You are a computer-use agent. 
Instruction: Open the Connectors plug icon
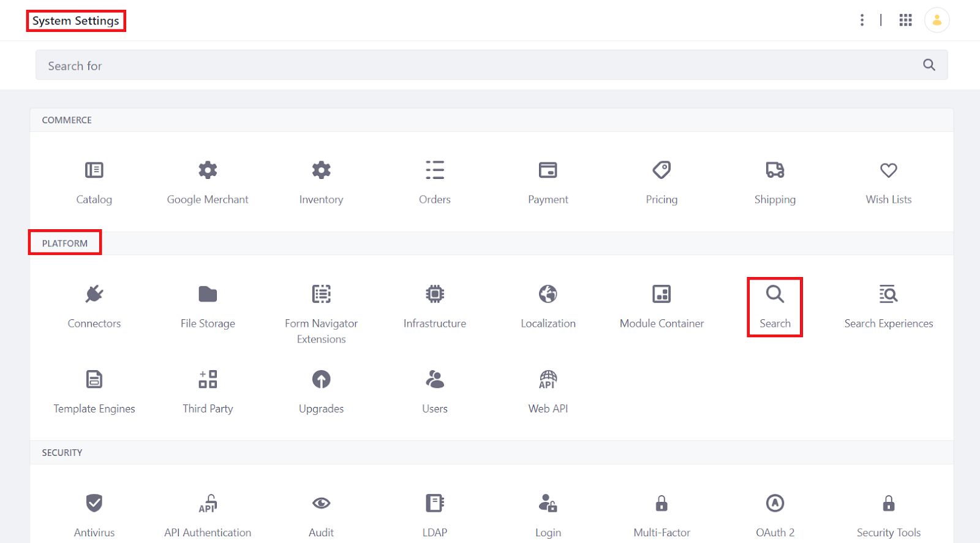(94, 294)
